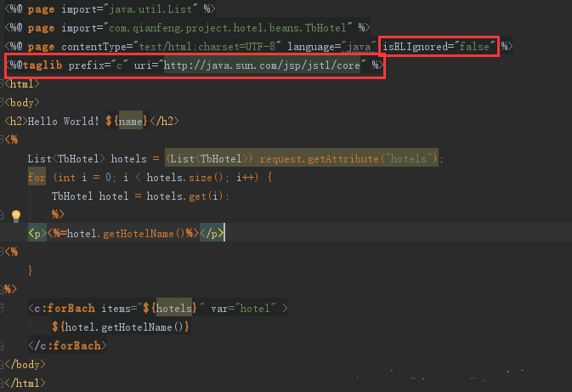Collapse the body tag fold marker

point(2,103)
